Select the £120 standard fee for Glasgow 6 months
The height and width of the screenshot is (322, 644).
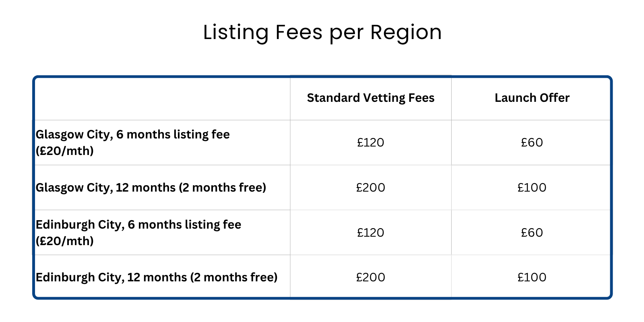[x=371, y=142]
